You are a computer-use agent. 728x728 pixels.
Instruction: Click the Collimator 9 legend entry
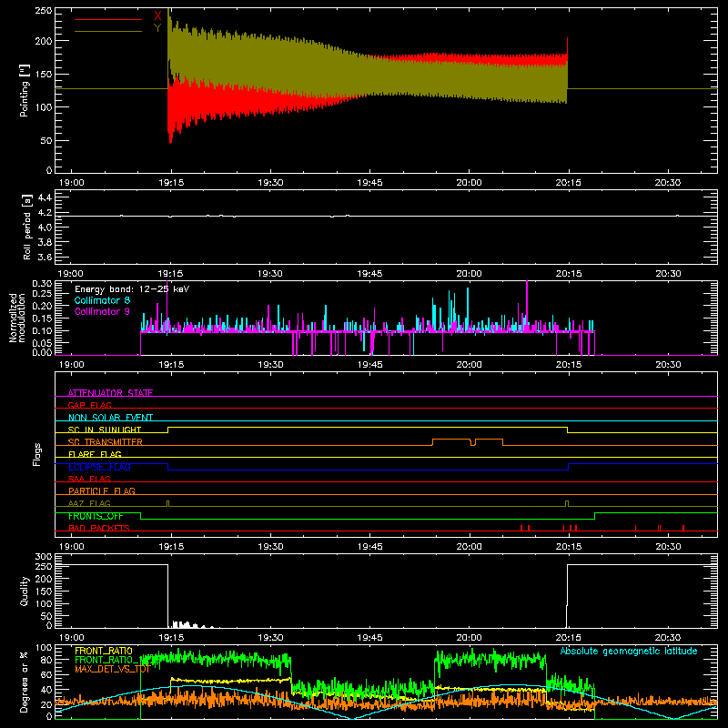[102, 311]
